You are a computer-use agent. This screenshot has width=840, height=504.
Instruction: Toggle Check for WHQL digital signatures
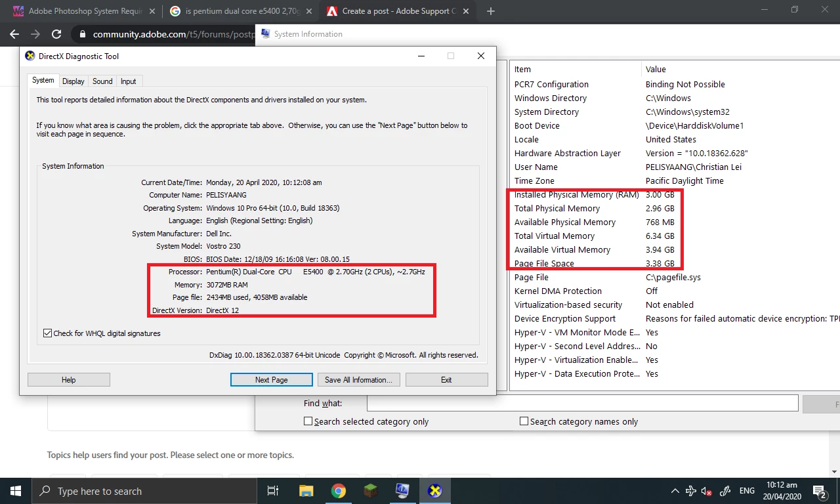[47, 333]
